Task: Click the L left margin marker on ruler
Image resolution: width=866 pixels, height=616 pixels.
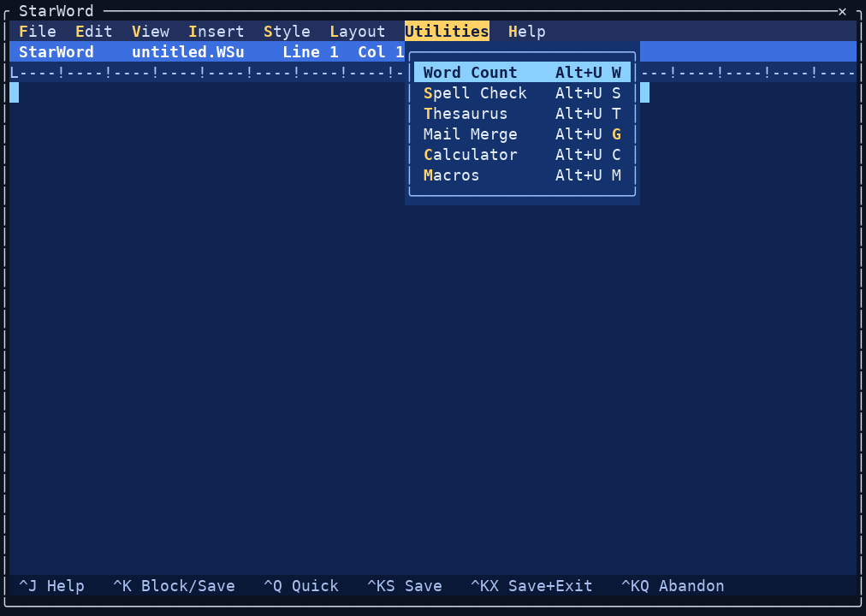Action: tap(14, 73)
